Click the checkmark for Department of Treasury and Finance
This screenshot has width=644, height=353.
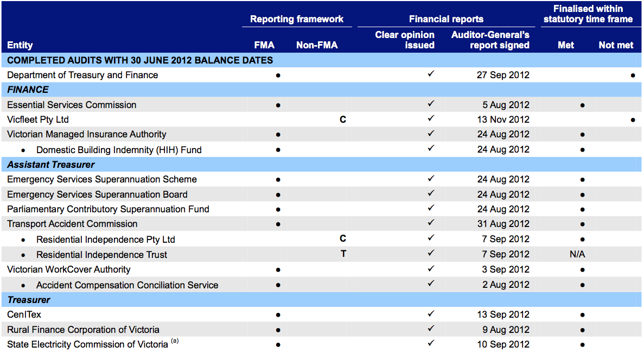(x=431, y=74)
